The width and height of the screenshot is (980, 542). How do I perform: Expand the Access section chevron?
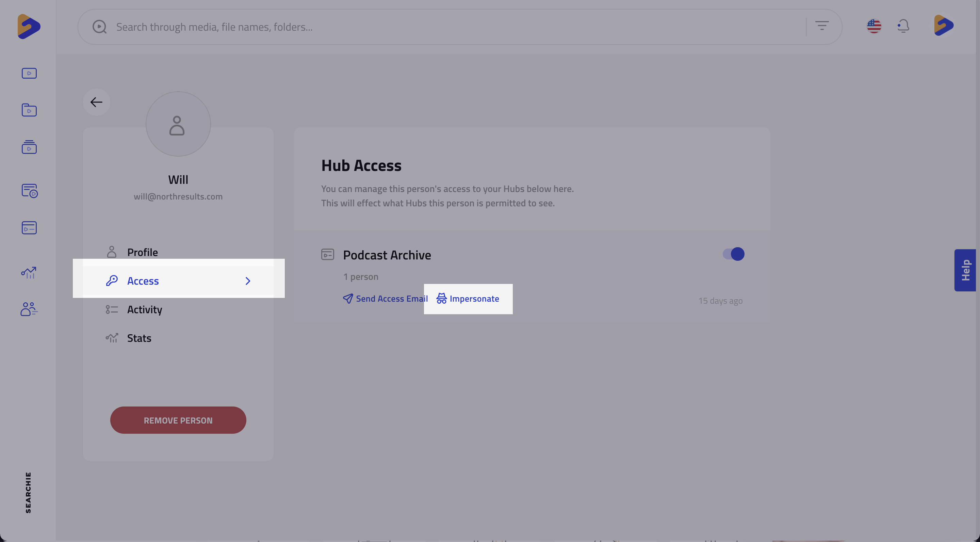(x=248, y=281)
